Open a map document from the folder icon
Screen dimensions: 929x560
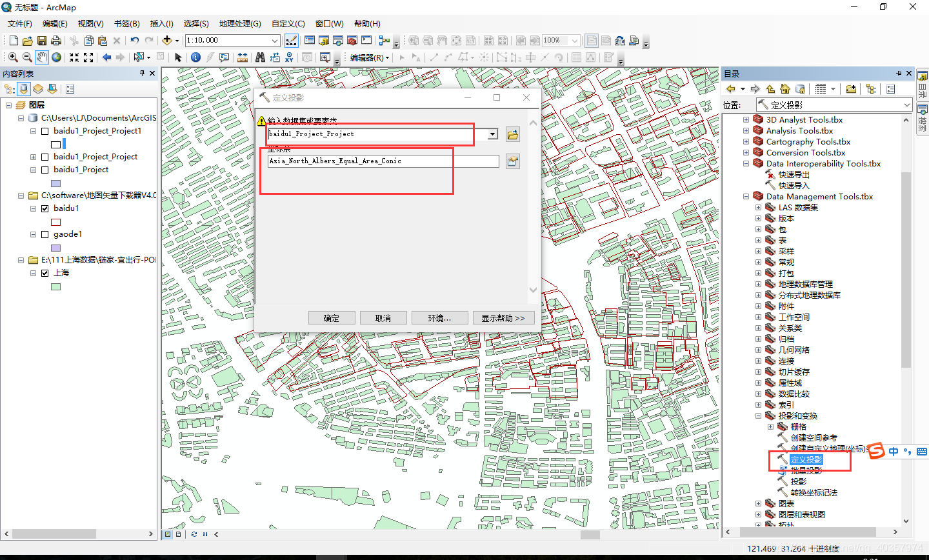[27, 41]
